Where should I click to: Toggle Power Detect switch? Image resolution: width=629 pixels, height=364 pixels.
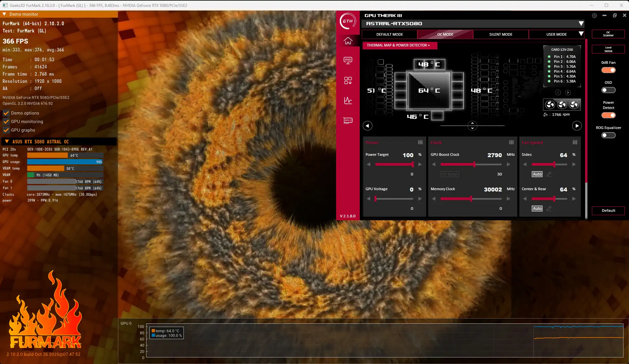608,115
